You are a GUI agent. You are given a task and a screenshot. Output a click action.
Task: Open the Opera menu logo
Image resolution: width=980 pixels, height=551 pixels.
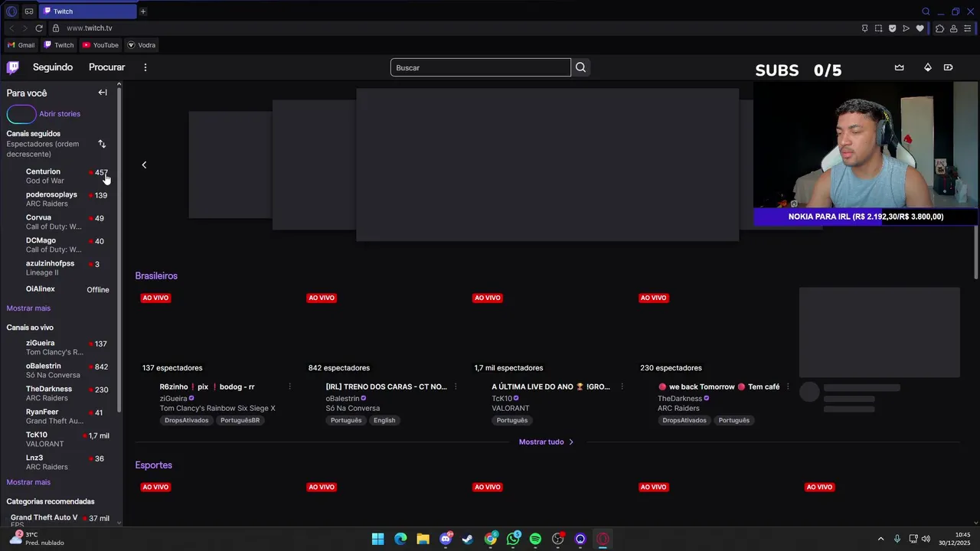click(11, 11)
